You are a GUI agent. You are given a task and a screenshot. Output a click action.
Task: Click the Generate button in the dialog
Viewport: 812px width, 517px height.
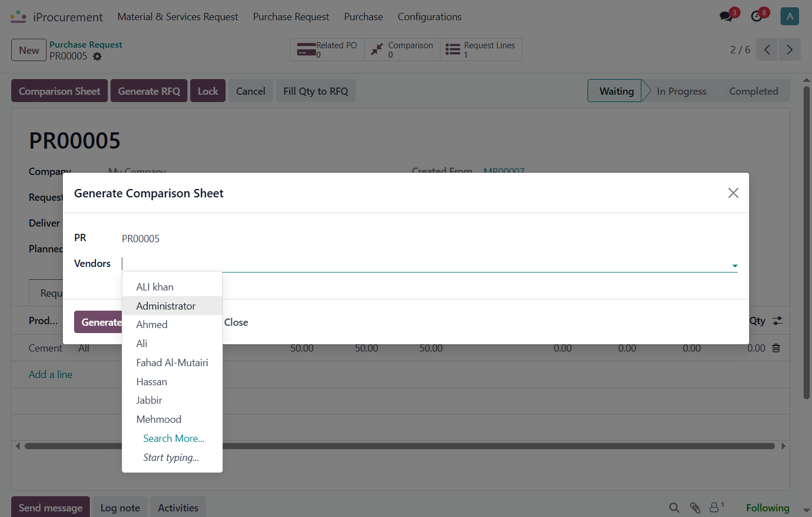[x=98, y=322]
